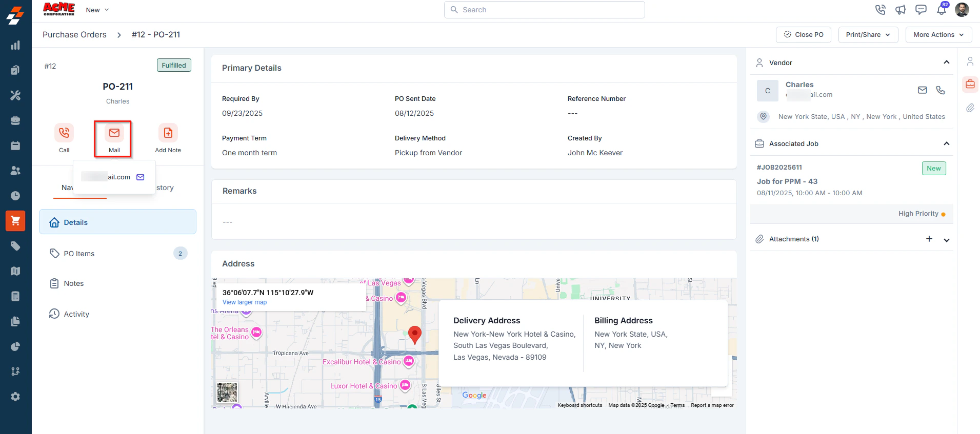Open the notifications bell with 82 badge
This screenshot has width=980, height=434.
[942, 9]
